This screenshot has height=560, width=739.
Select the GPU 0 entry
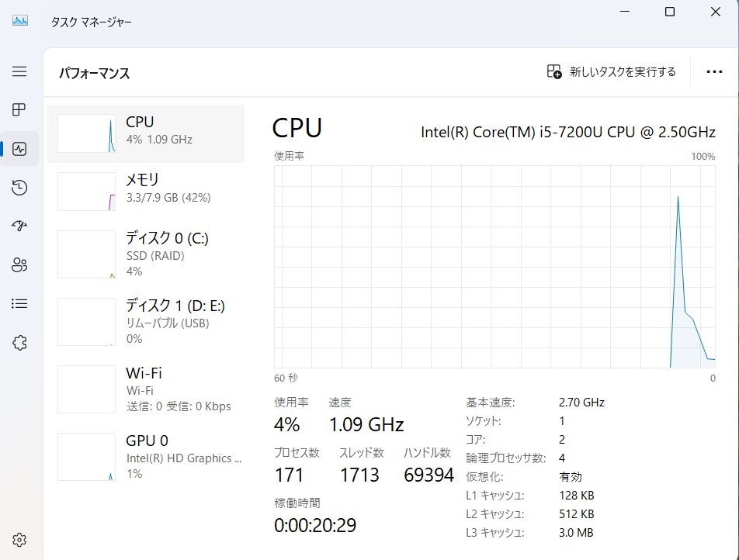(x=146, y=457)
